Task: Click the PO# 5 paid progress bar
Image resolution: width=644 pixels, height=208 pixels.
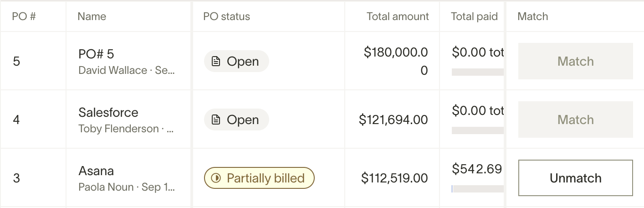Action: 478,72
